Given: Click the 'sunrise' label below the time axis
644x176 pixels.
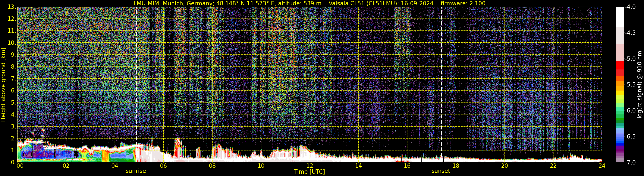Looking at the screenshot, I should point(136,171).
